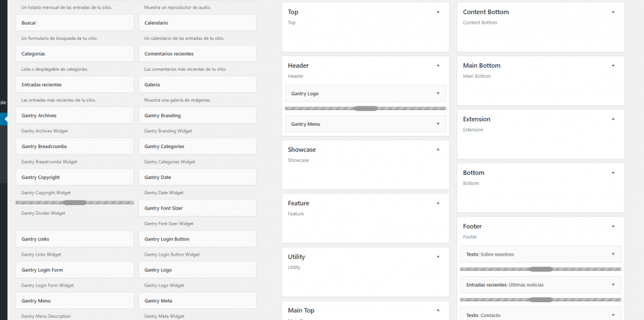Viewport: 644px width, 320px height.
Task: Collapse the Top widget area arrow
Action: [438, 12]
